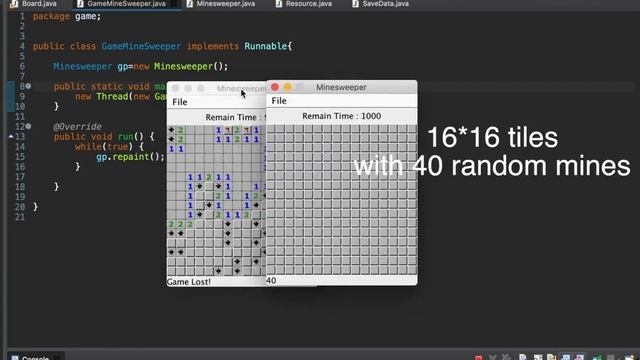Click the file icon on SaveData.java tab
The height and width of the screenshot is (360, 640).
(x=355, y=4)
